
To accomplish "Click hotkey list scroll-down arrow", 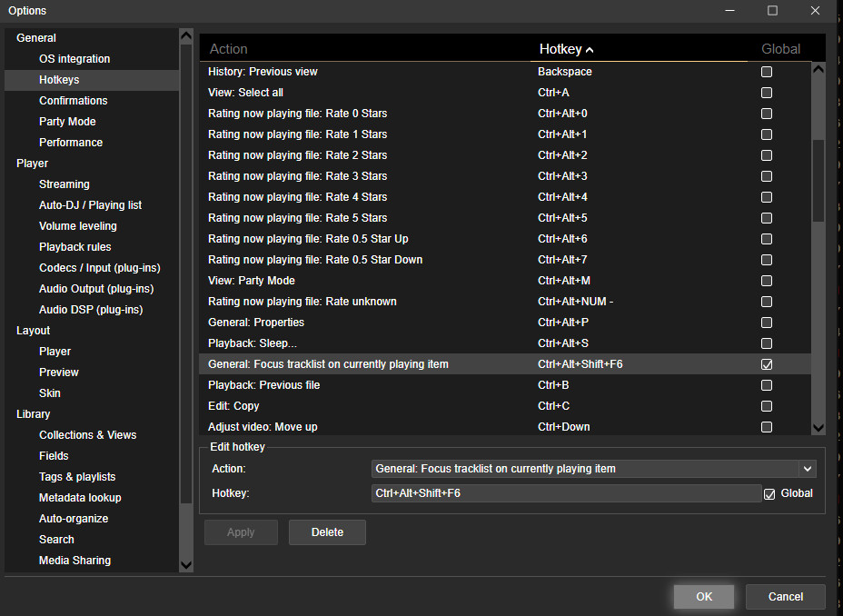I will [x=818, y=427].
